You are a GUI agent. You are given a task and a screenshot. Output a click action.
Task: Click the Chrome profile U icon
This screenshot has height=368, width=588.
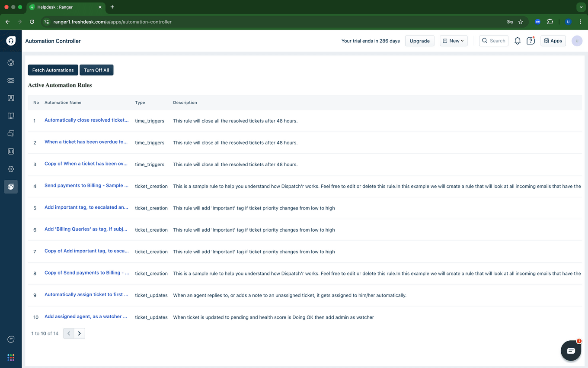[x=568, y=22]
